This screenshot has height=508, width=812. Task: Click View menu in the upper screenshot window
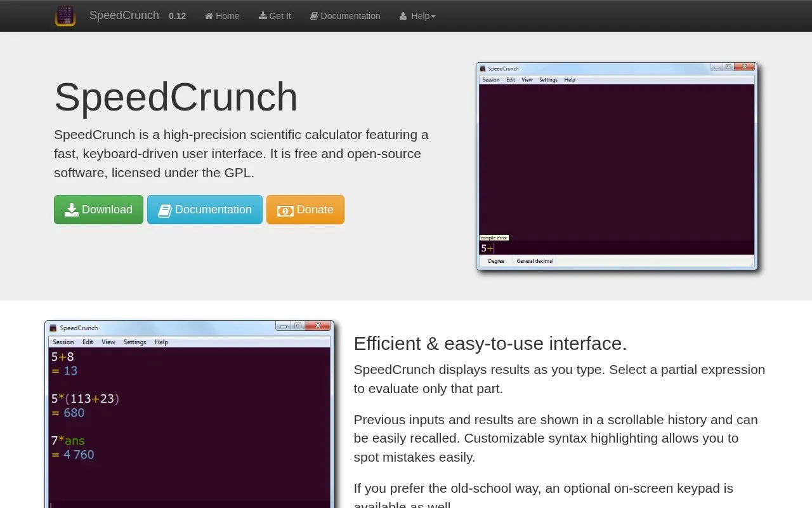527,80
